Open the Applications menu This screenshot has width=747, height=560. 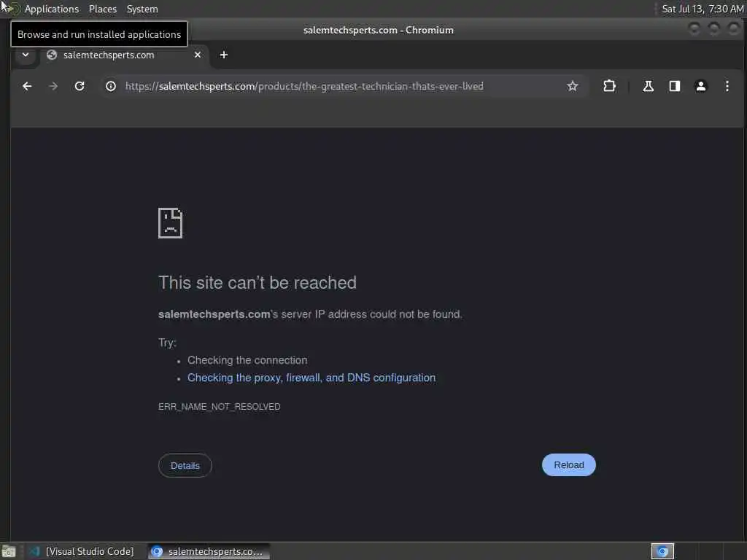[52, 9]
